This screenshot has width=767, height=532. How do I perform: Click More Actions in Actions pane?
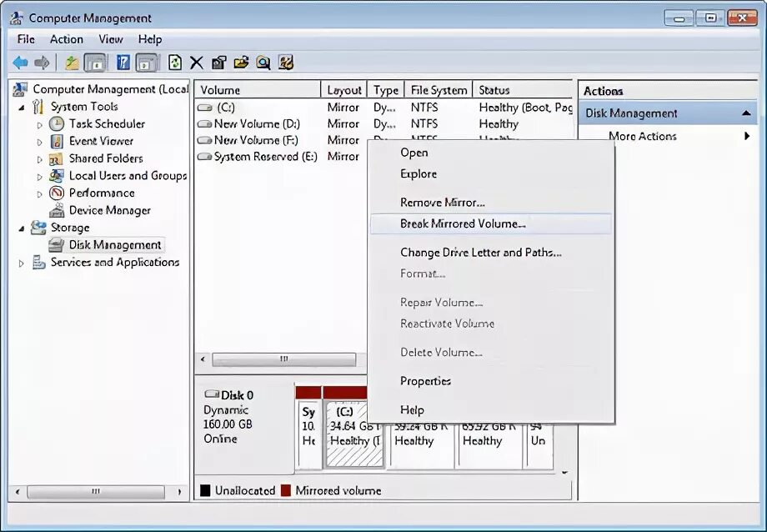coord(642,136)
